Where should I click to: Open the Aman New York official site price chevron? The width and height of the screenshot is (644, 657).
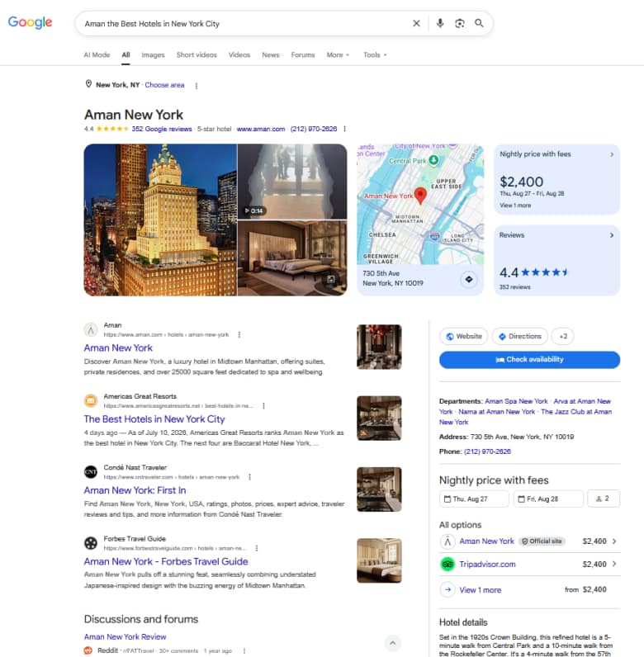(x=614, y=541)
